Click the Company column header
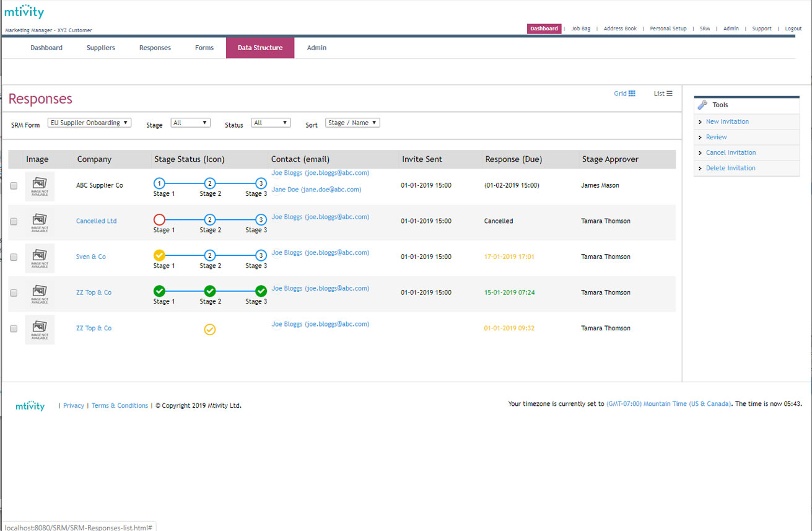Image resolution: width=812 pixels, height=531 pixels. click(x=94, y=159)
